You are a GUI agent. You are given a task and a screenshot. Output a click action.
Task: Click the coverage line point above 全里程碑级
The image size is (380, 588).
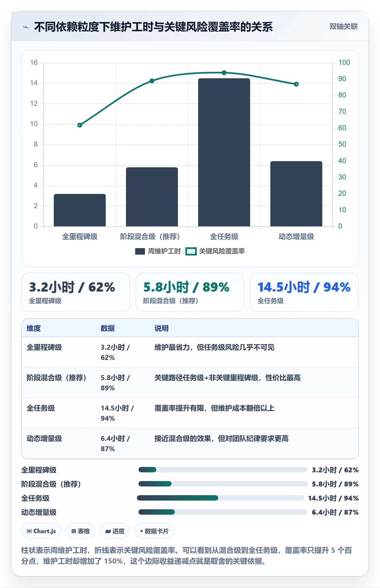coord(80,125)
